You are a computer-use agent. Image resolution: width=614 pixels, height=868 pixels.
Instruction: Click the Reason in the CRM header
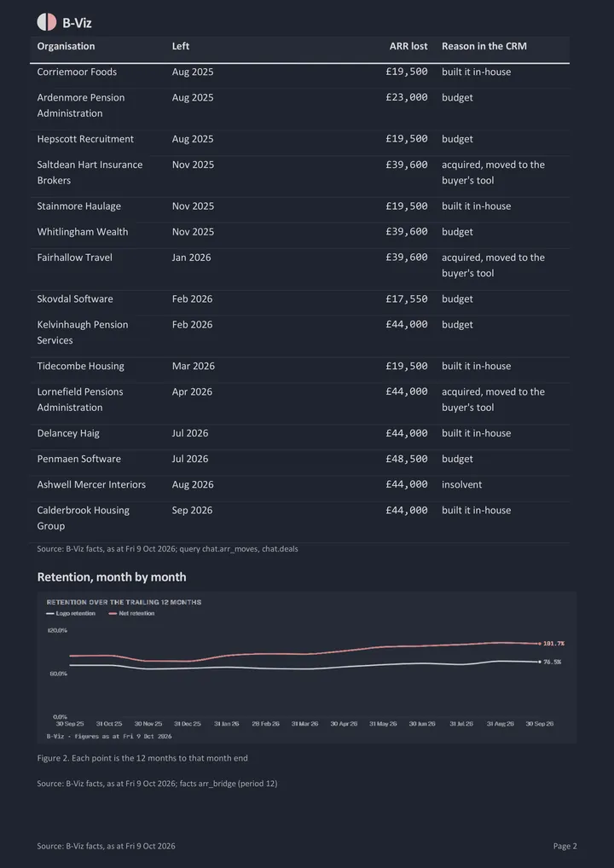484,46
